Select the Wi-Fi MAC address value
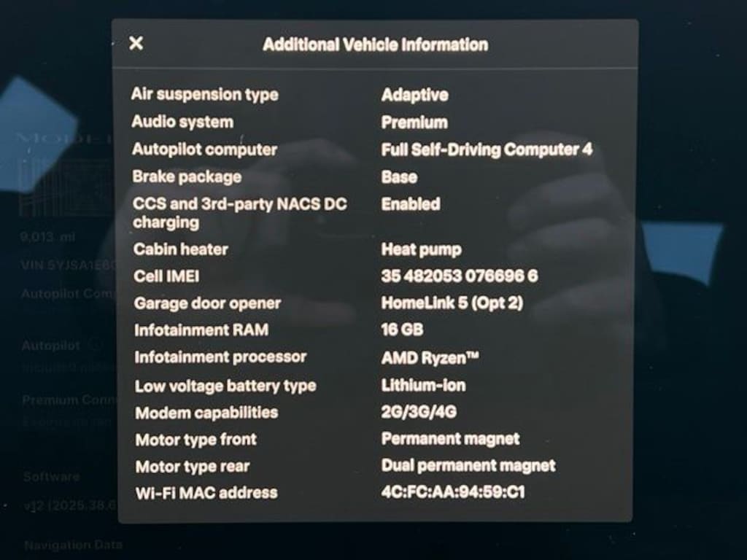Image resolution: width=747 pixels, height=560 pixels. pos(452,492)
